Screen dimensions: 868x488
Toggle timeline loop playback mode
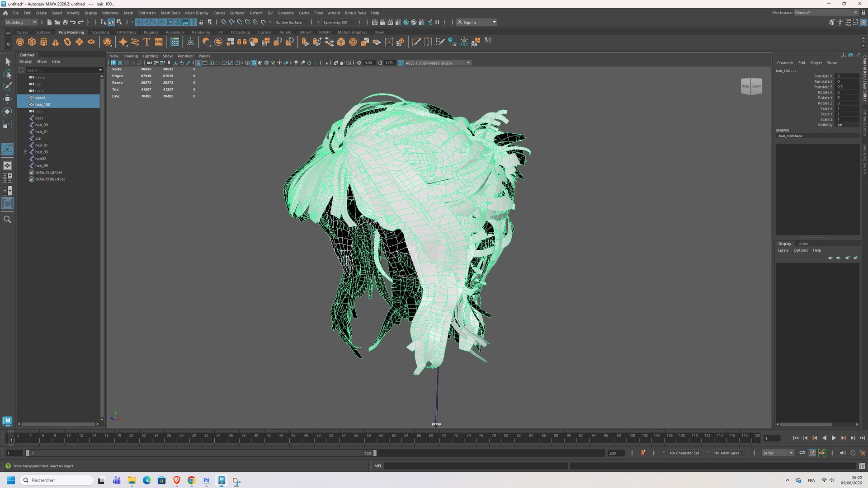tap(802, 453)
